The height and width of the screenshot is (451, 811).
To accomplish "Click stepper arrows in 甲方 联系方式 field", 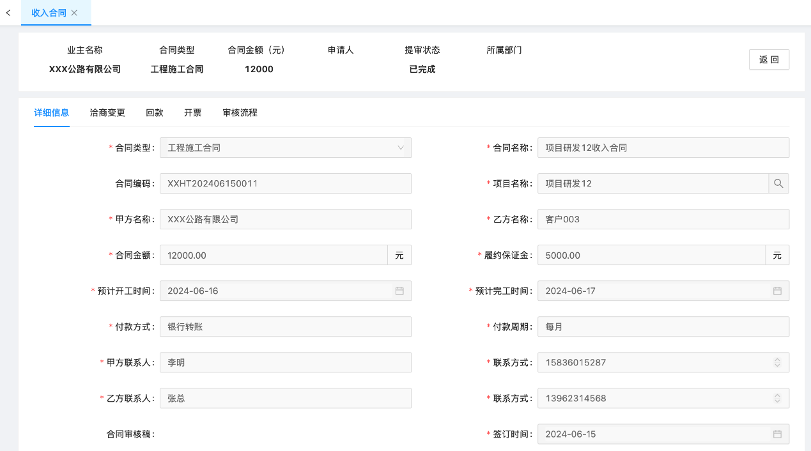I will click(x=777, y=362).
